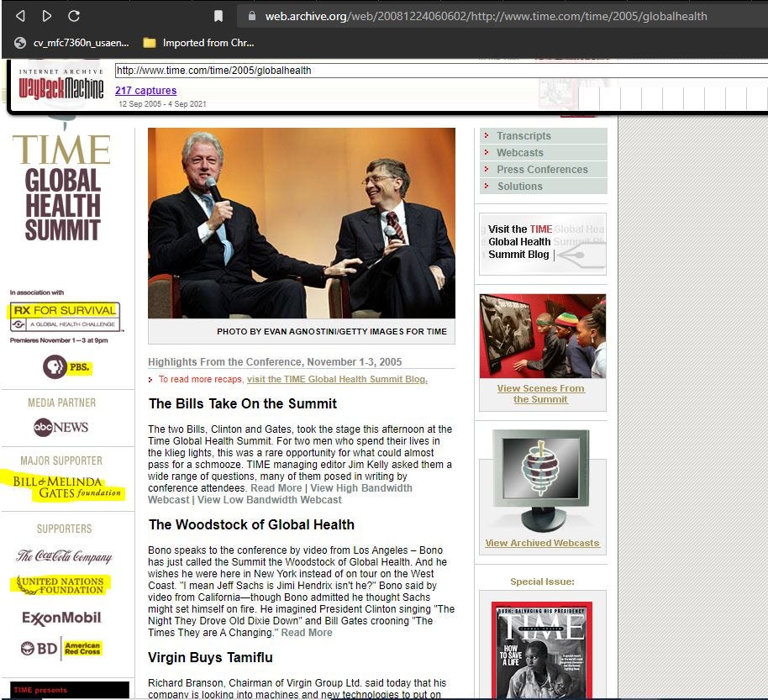Open the Solutions menu item
This screenshot has width=768, height=700.
[543, 187]
